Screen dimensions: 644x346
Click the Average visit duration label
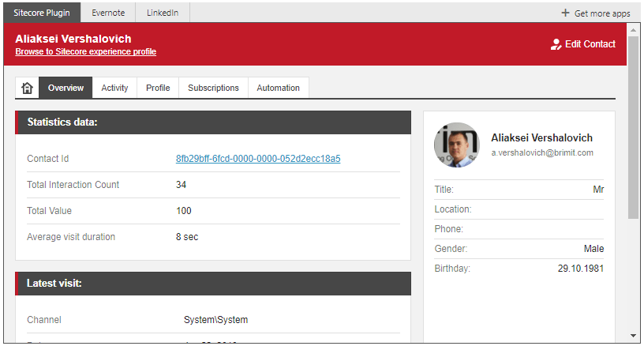click(x=71, y=237)
